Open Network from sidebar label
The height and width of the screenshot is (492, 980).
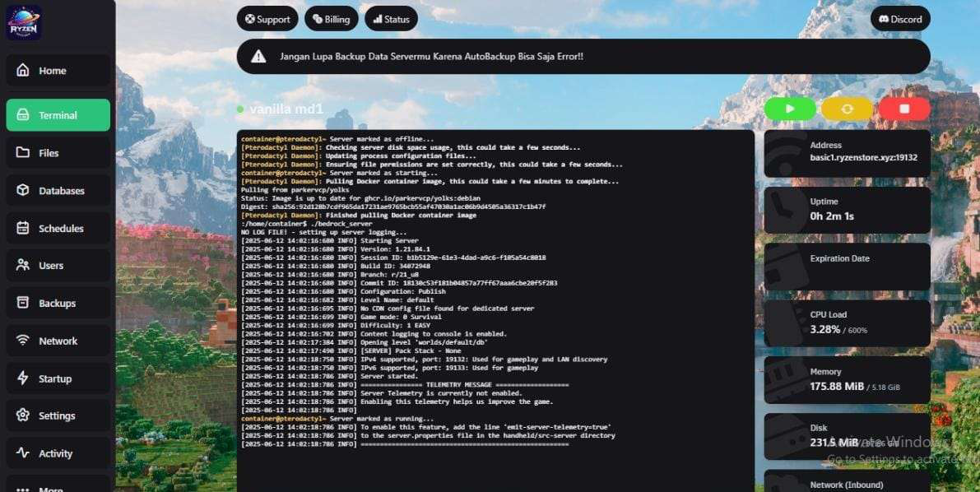[x=58, y=341]
